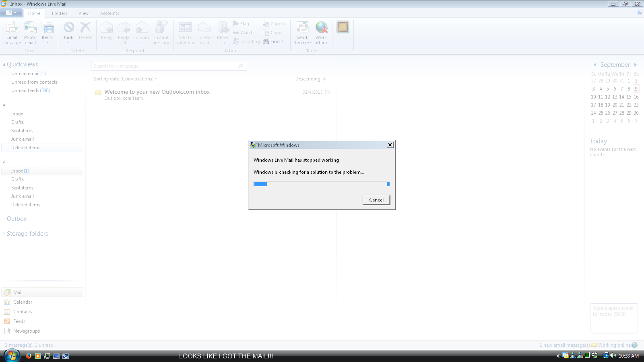
Task: Click the progress bar in the error dialog
Action: coord(322,184)
